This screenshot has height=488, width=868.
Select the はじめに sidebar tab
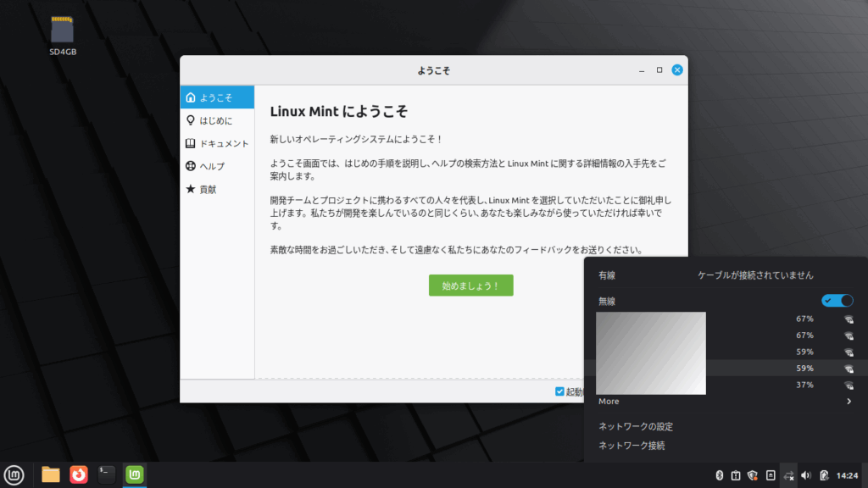coord(215,120)
